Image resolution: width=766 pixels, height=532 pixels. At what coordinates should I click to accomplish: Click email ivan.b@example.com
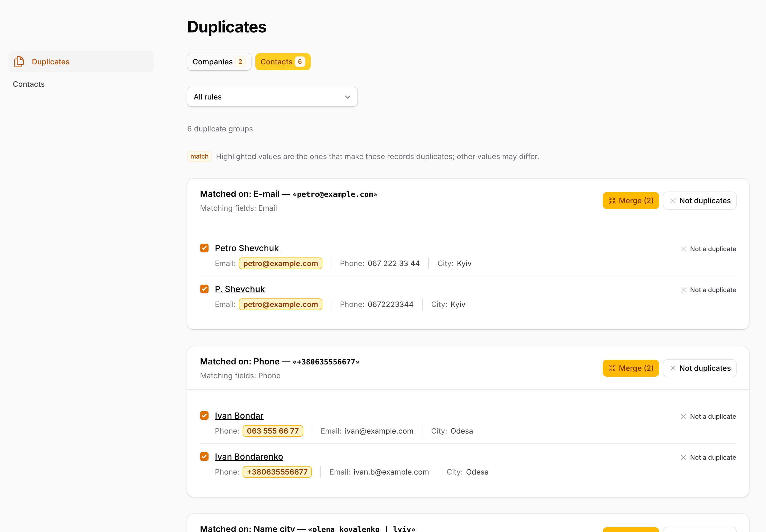tap(391, 472)
